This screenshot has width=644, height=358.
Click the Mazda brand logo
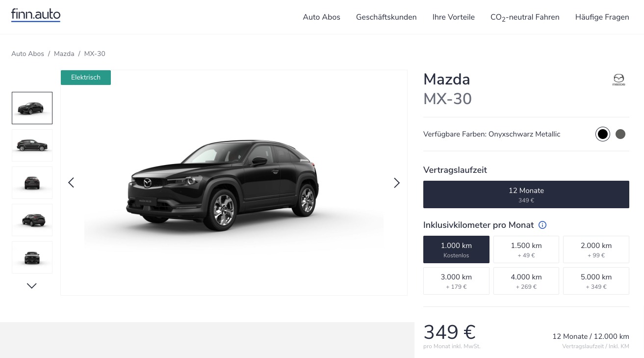[x=618, y=80]
